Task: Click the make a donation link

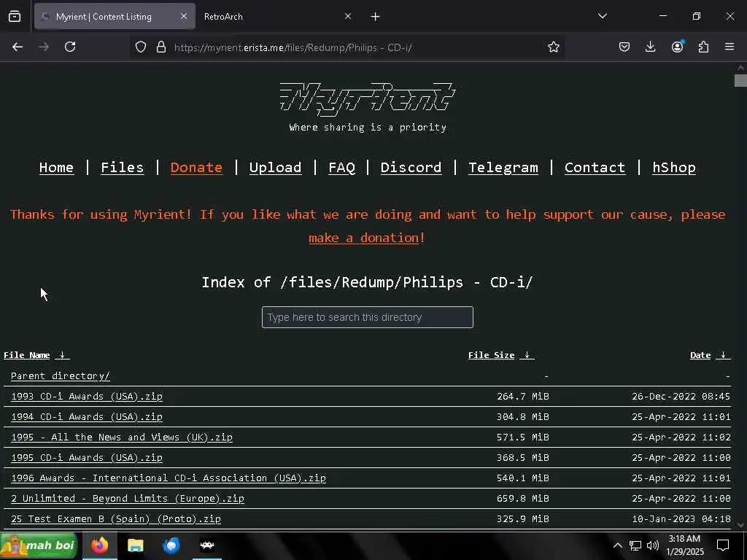Action: tap(364, 237)
